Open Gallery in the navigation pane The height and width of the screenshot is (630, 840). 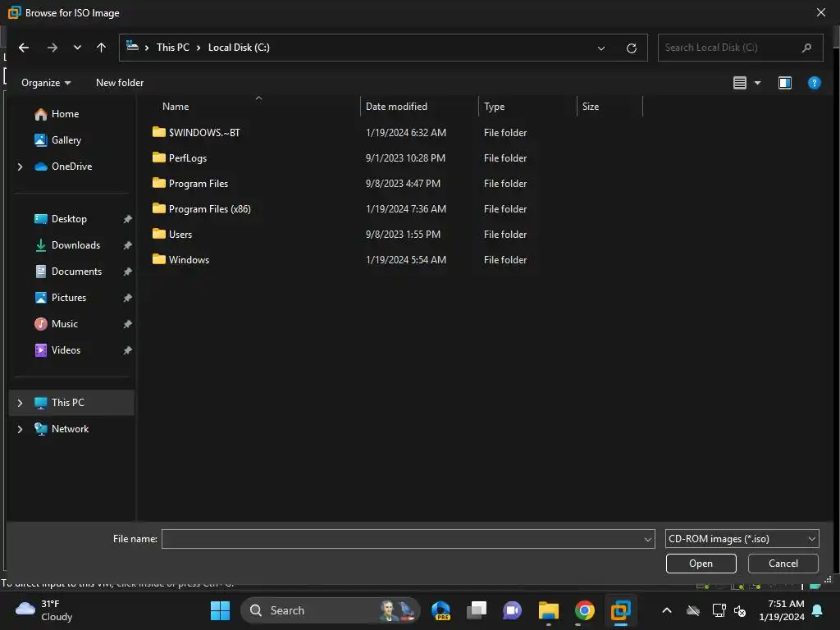(66, 140)
